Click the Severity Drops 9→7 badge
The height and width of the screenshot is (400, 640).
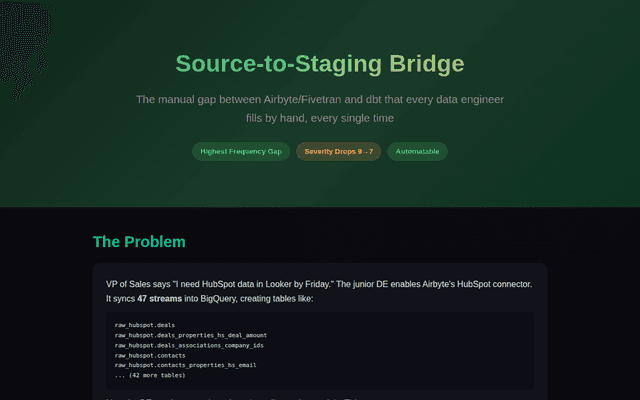[x=338, y=151]
